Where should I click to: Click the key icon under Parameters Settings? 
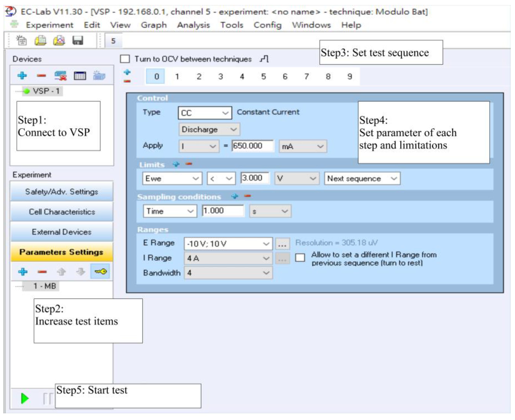[x=100, y=271]
